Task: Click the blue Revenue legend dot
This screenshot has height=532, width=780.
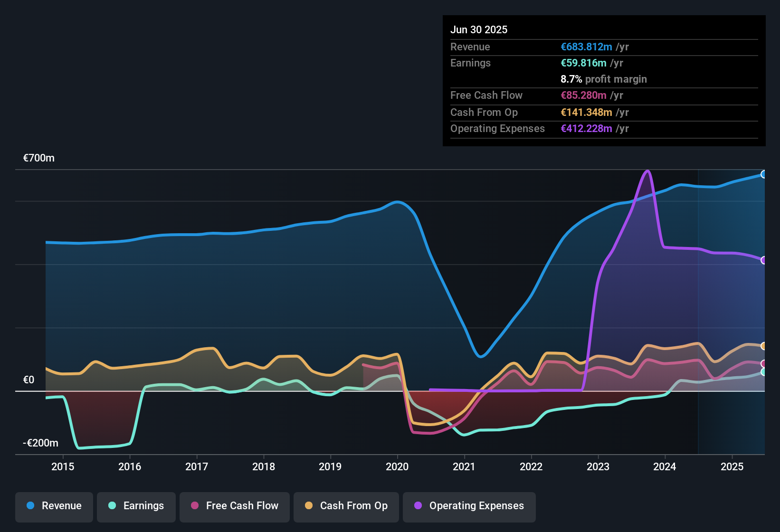Action: pos(30,506)
